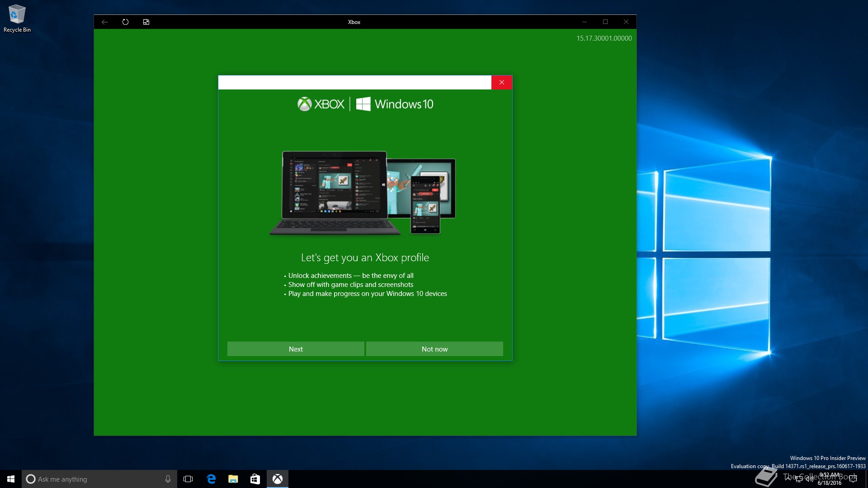
Task: Click the Not now button
Action: (434, 349)
